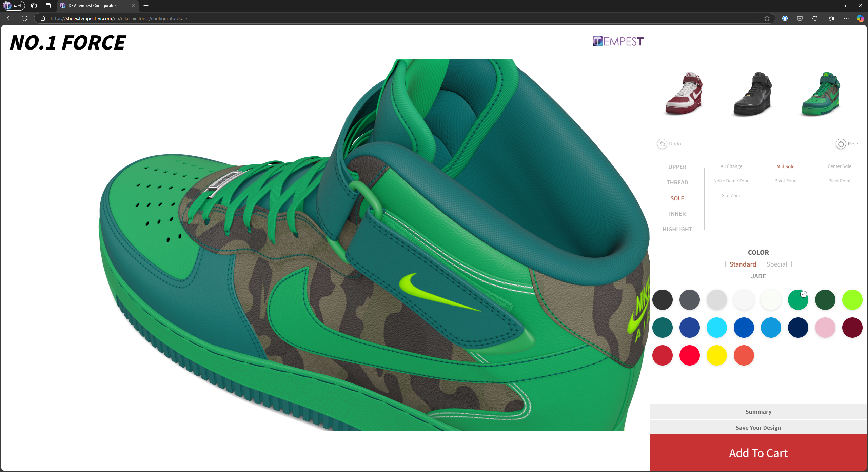The width and height of the screenshot is (868, 472).
Task: Pick the light gray color swatch
Action: point(716,300)
